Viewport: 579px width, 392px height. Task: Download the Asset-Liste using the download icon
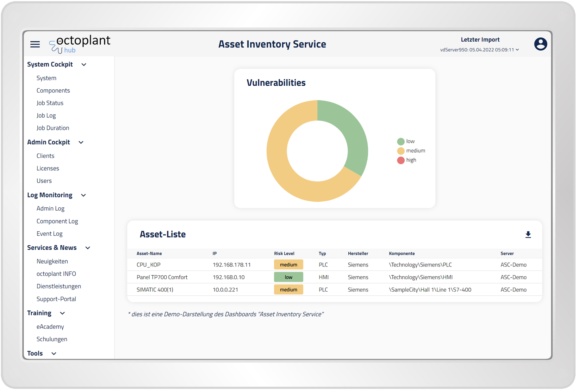tap(528, 235)
